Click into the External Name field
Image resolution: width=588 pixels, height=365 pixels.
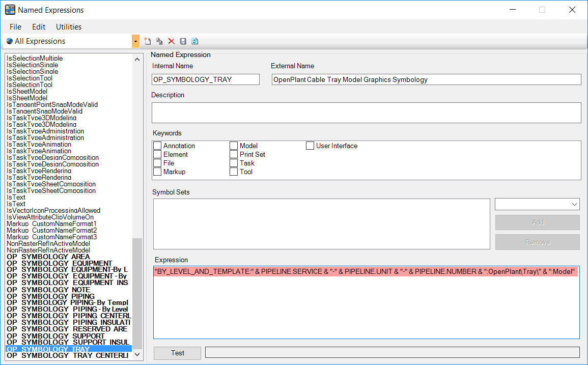tap(427, 79)
